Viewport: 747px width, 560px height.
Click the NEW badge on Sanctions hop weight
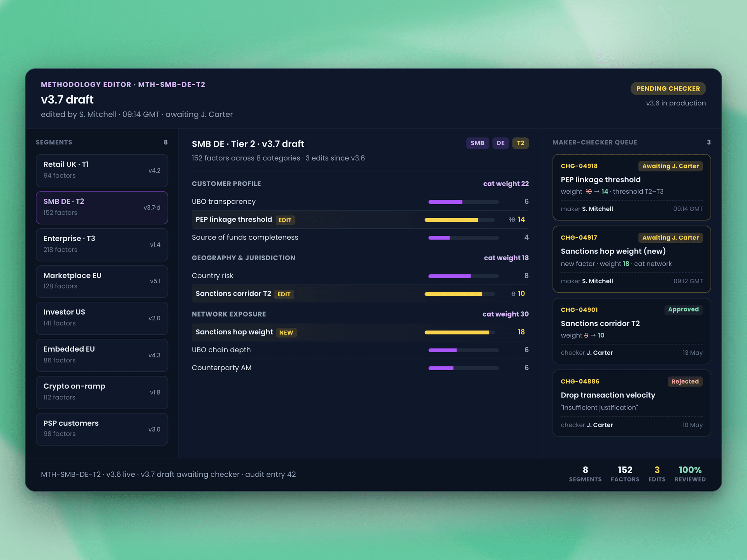pos(286,332)
